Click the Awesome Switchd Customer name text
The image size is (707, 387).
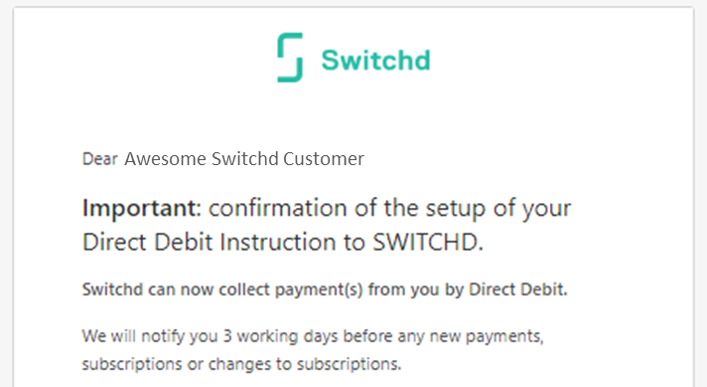pyautogui.click(x=244, y=159)
